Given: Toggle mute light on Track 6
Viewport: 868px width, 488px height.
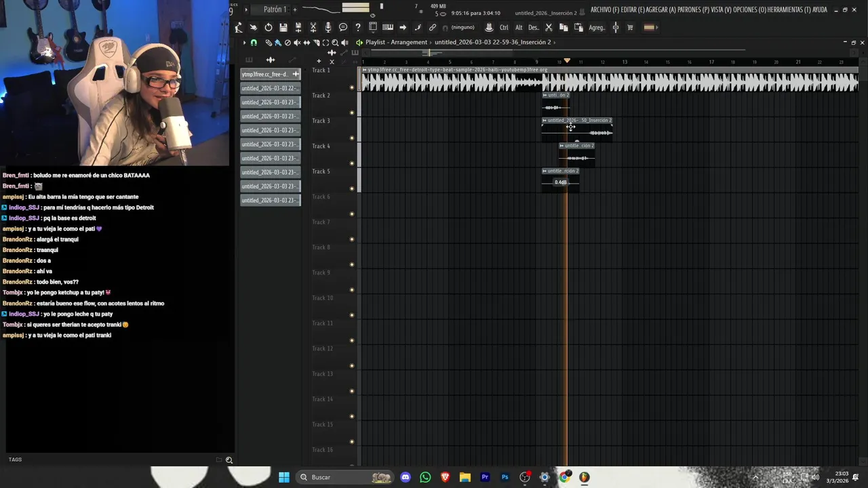Looking at the screenshot, I should click(x=351, y=213).
